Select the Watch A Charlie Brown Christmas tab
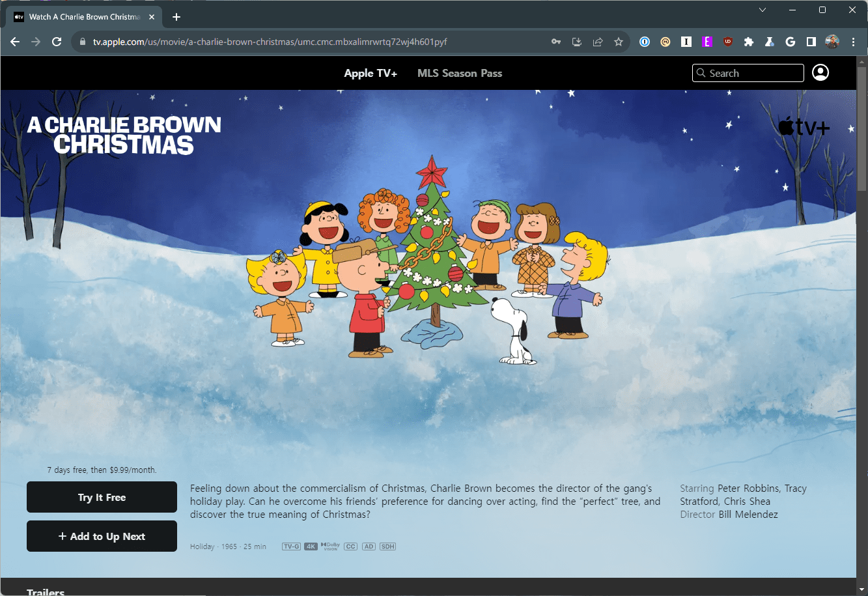868x596 pixels. pos(84,17)
